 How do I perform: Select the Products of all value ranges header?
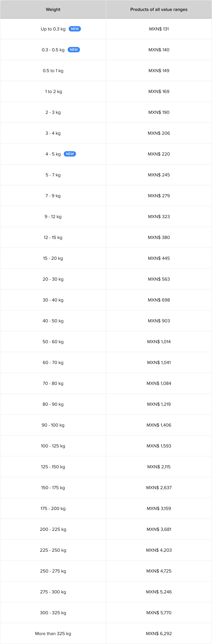click(x=159, y=9)
